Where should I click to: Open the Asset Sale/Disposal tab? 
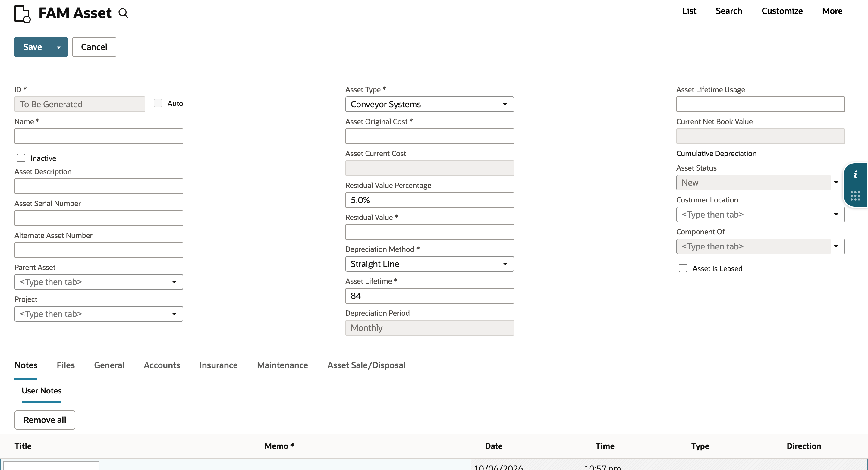366,365
